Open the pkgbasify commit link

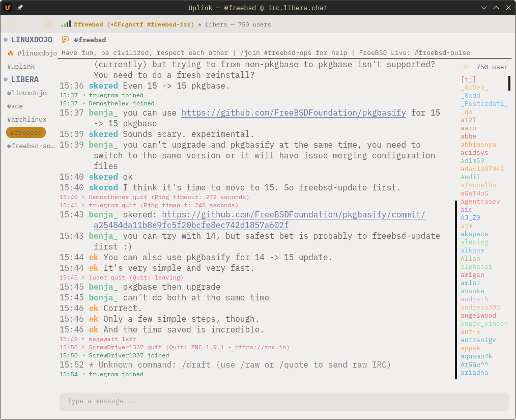[294, 214]
